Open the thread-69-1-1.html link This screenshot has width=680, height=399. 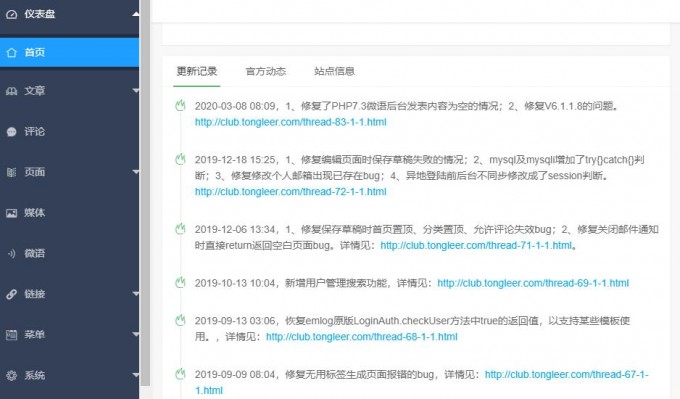[x=533, y=283]
